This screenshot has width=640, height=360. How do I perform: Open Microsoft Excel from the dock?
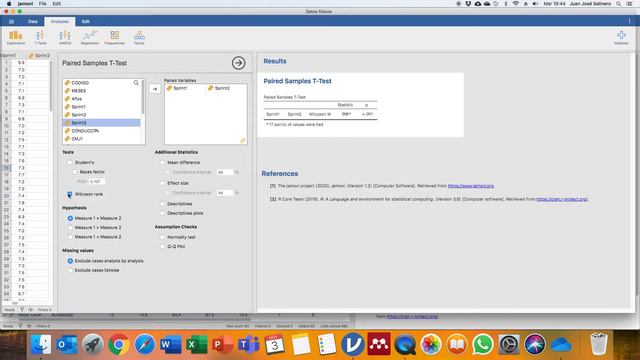[197, 344]
